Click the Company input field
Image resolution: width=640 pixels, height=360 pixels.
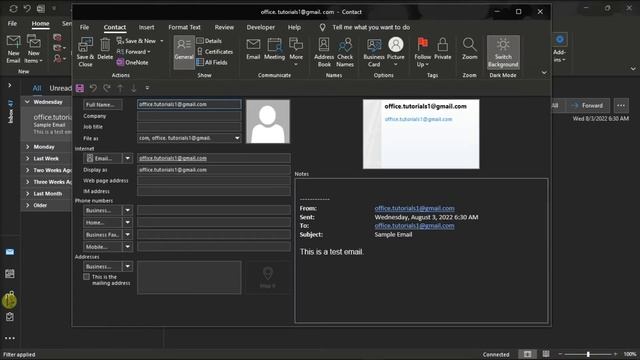[x=189, y=116]
